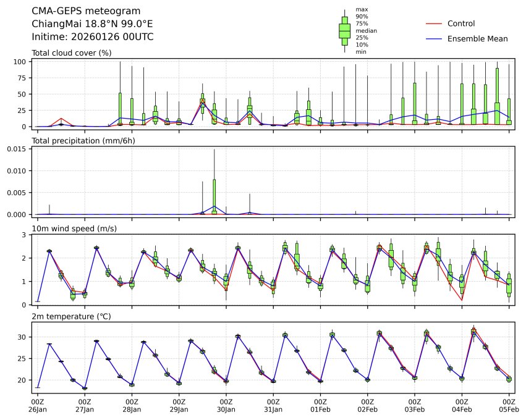Pick the 01Feb date on the time axis
526x420 pixels.
pos(320,409)
